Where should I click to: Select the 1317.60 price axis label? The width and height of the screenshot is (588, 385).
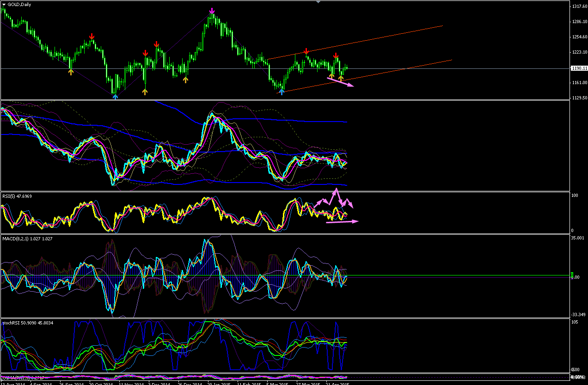click(579, 6)
